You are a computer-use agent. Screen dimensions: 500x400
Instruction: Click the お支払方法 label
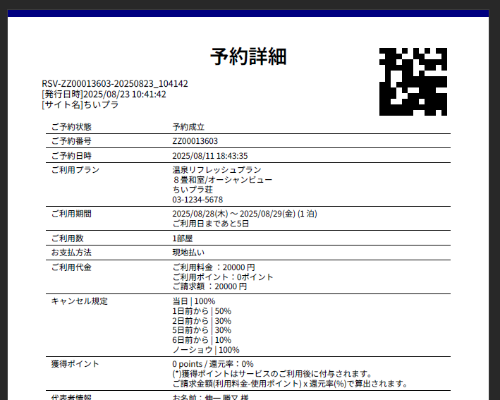coord(71,252)
